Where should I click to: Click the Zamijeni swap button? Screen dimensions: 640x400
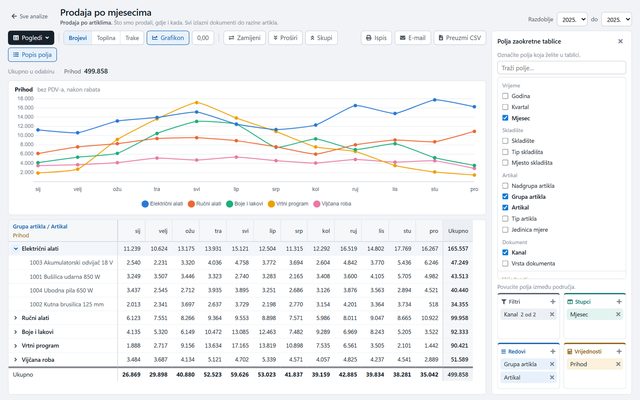244,38
